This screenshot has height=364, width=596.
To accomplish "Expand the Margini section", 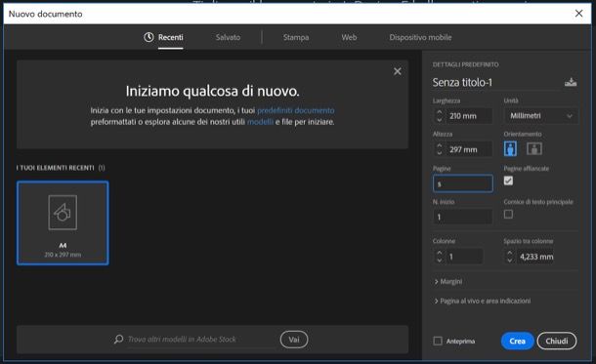I will coord(448,281).
